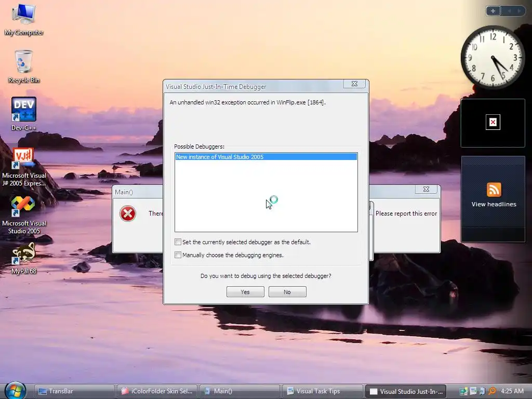Click the orange magnifier tray icon

[492, 391]
